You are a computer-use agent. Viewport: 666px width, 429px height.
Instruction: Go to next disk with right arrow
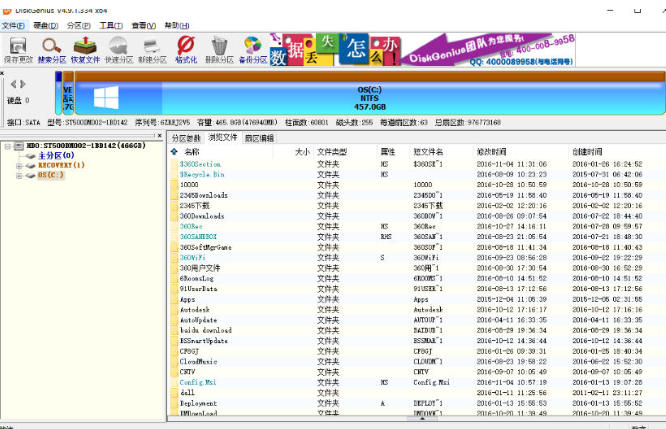click(x=23, y=84)
